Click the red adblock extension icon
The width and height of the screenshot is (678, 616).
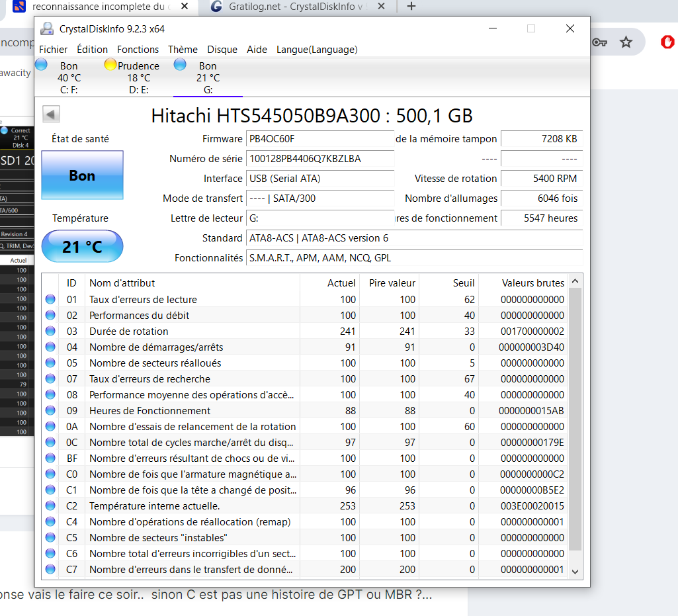[x=667, y=42]
